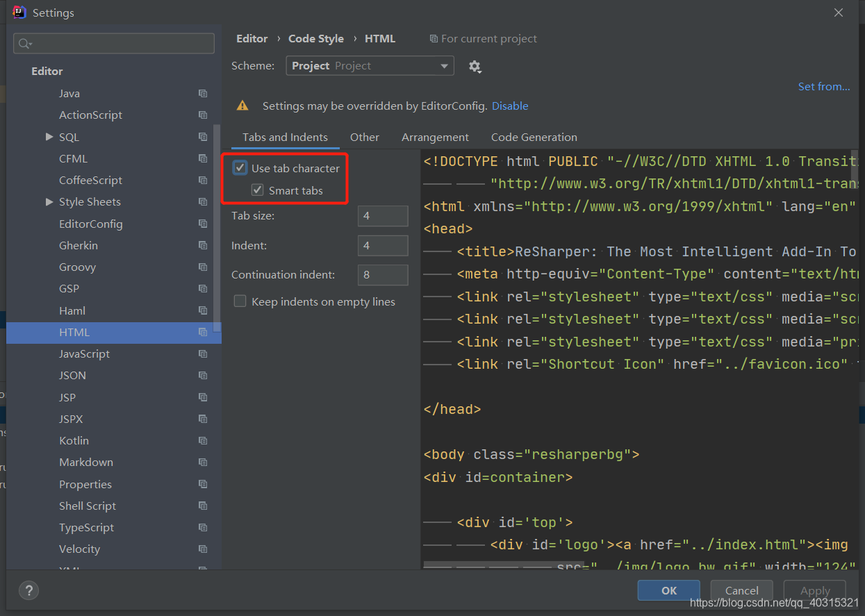Click the help question mark button

click(28, 591)
